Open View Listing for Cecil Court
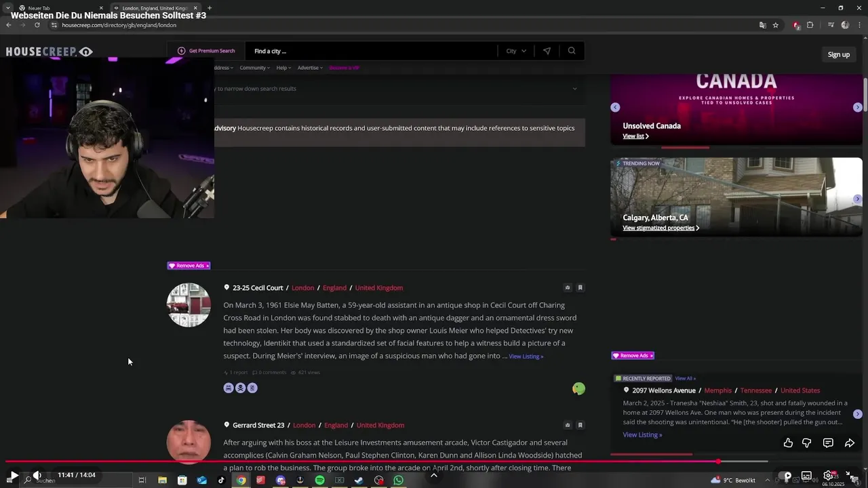This screenshot has height=488, width=868. [x=526, y=357]
